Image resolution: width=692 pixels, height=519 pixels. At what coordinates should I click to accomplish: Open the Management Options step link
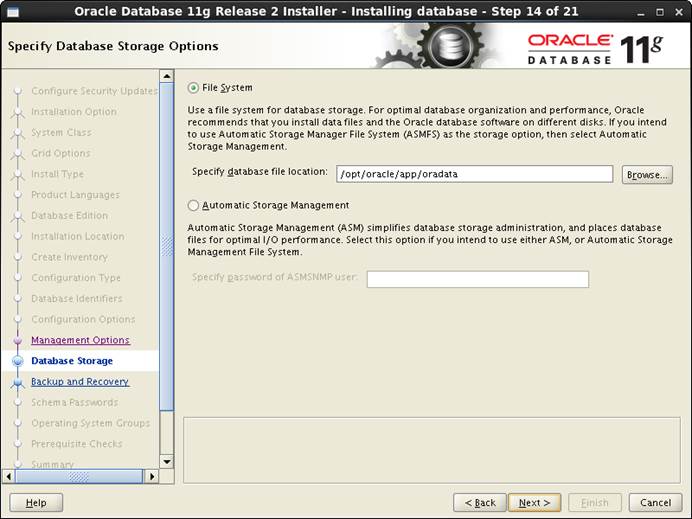click(x=80, y=340)
